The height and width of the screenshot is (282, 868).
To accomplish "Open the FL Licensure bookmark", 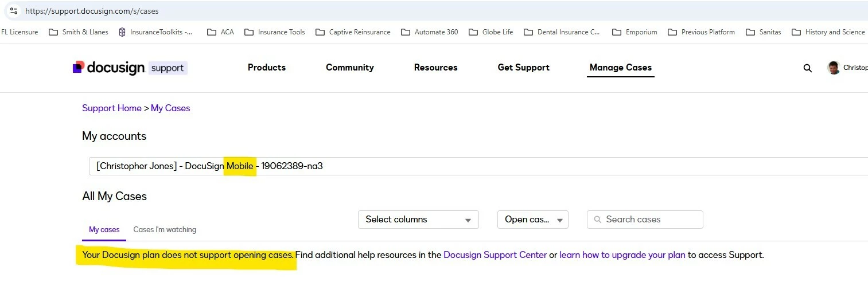I will pyautogui.click(x=20, y=32).
